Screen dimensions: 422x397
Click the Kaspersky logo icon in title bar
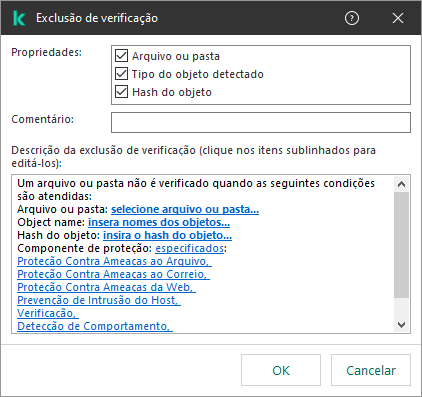coord(19,18)
